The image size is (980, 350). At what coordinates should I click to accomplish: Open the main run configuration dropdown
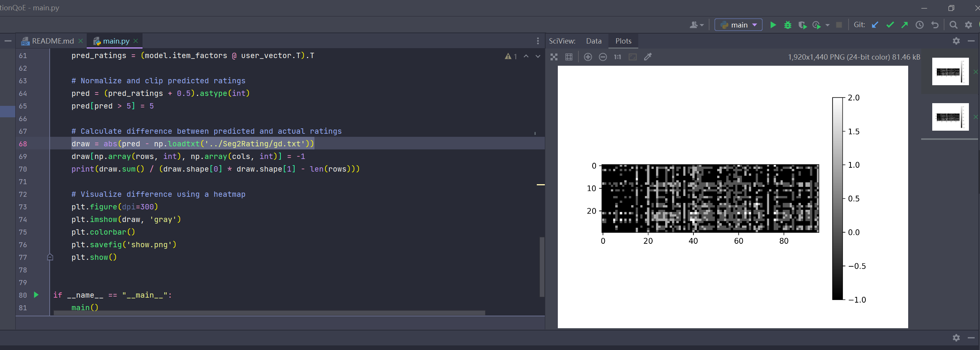click(x=738, y=25)
